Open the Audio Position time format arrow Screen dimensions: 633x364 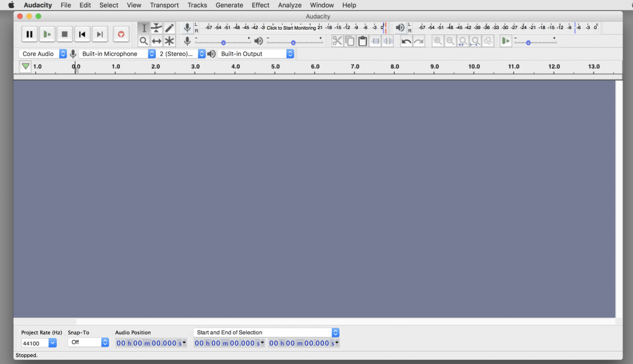184,343
